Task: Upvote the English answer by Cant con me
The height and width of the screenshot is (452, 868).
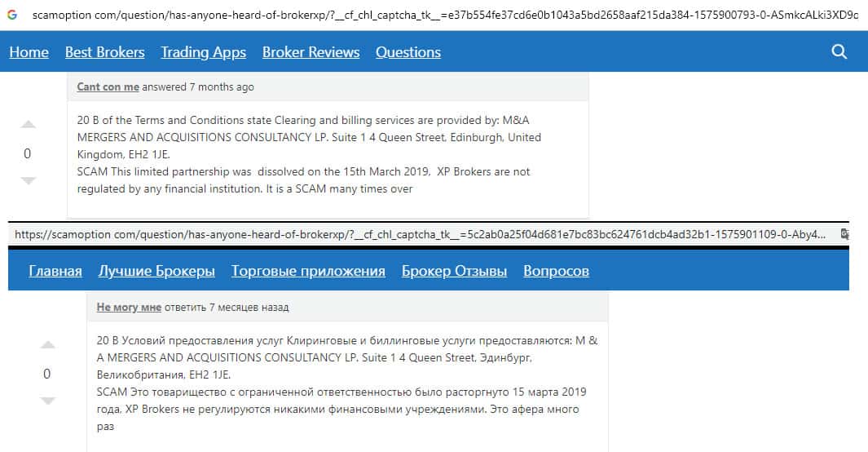Action: (x=28, y=125)
